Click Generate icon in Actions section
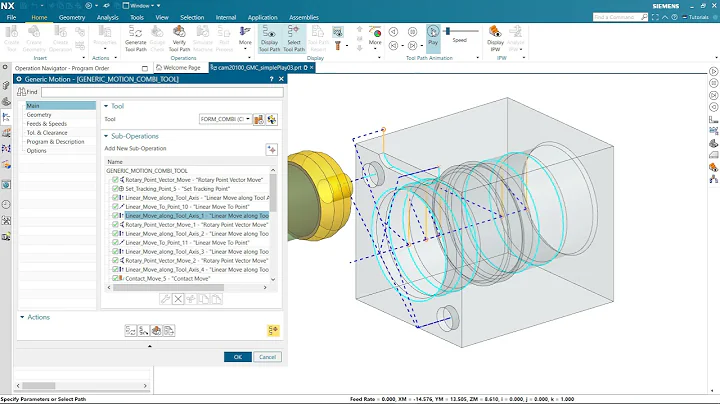The image size is (720, 404). pyautogui.click(x=130, y=331)
